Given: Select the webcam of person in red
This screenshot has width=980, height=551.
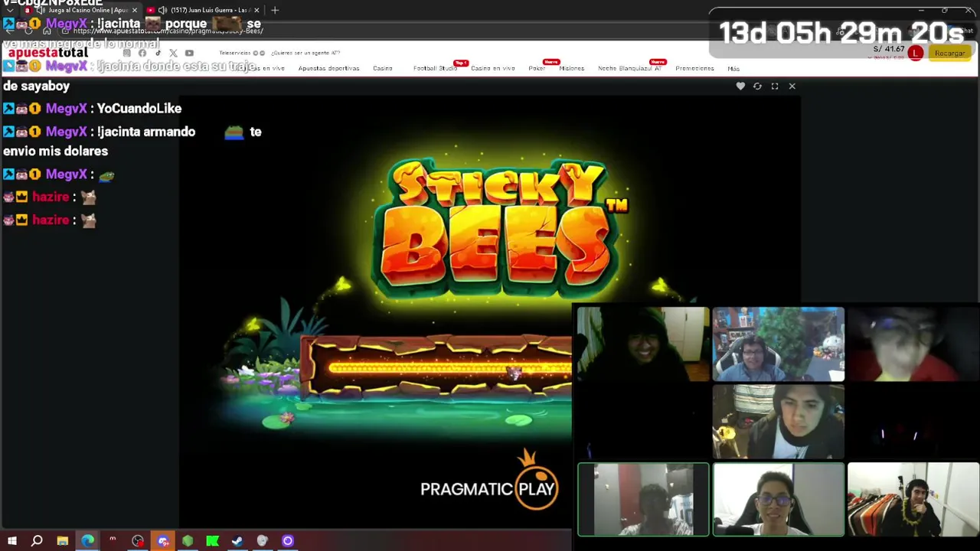Looking at the screenshot, I should 913,344.
